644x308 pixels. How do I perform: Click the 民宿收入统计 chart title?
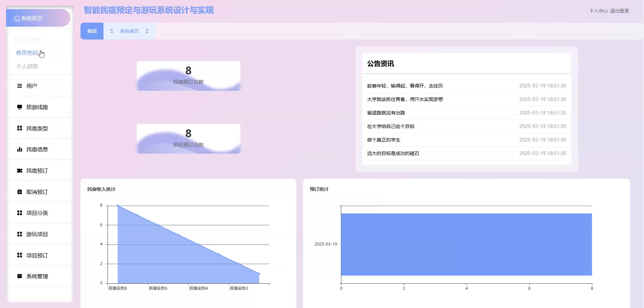point(101,189)
